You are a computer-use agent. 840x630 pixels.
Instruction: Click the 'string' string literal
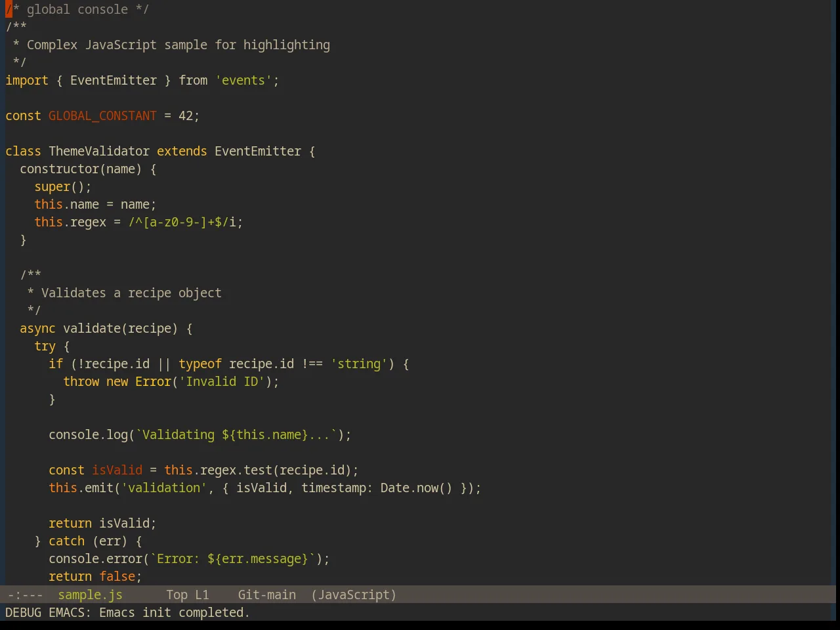pyautogui.click(x=359, y=364)
